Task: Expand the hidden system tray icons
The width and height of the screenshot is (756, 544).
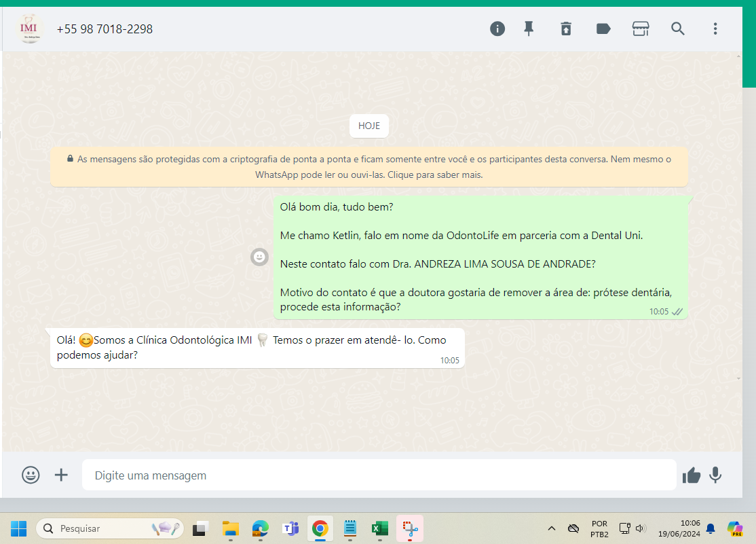Action: click(x=552, y=528)
